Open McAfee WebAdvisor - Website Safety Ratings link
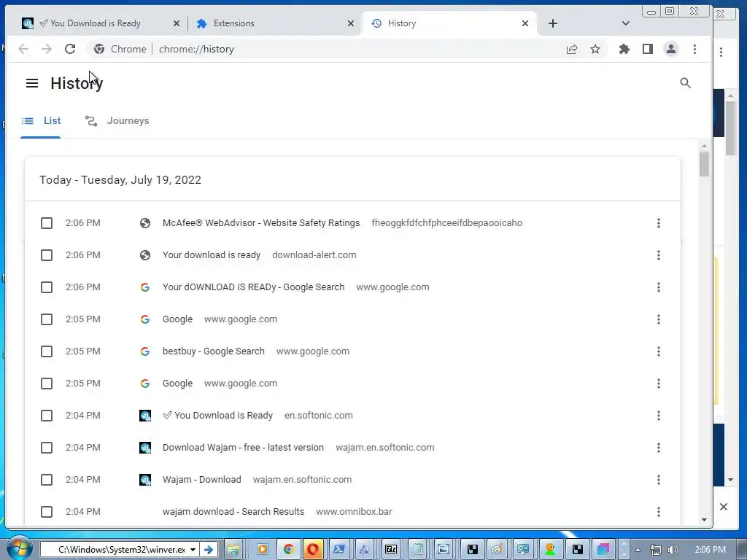747x560 pixels. (261, 223)
